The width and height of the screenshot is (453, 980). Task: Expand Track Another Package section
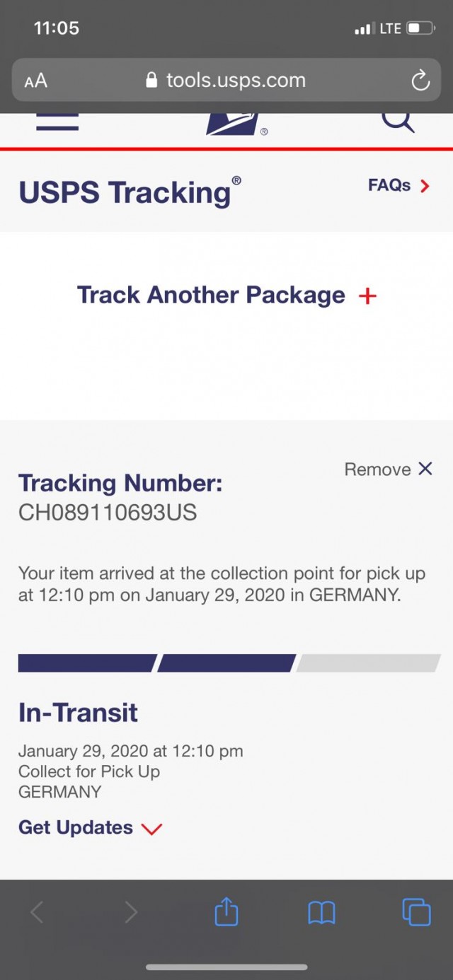(x=211, y=295)
